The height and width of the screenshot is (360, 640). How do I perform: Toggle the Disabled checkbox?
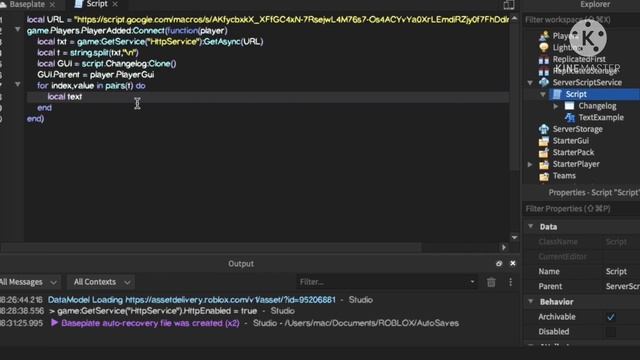(611, 332)
